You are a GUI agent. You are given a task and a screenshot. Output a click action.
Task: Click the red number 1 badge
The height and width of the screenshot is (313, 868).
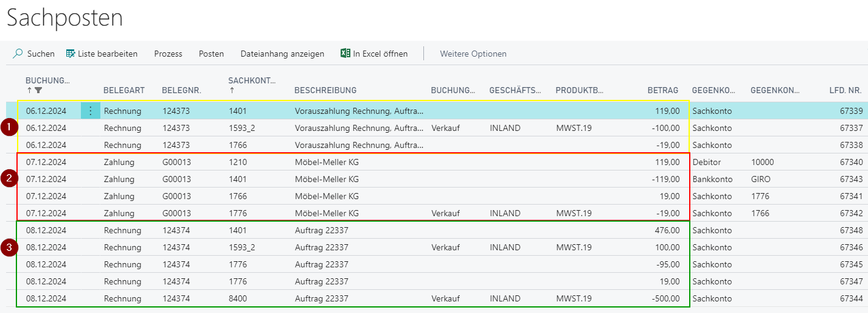click(x=9, y=128)
